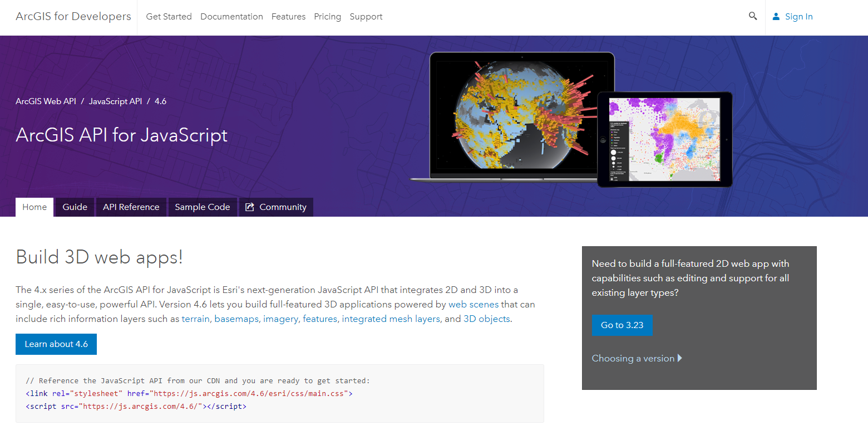868x430 pixels.
Task: Open the Choosing a version link
Action: [633, 358]
